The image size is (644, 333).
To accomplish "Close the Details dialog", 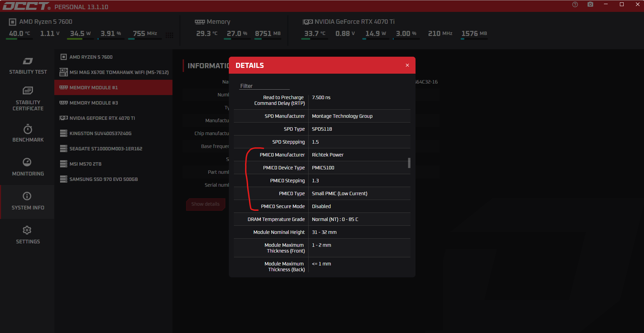I will (x=407, y=65).
